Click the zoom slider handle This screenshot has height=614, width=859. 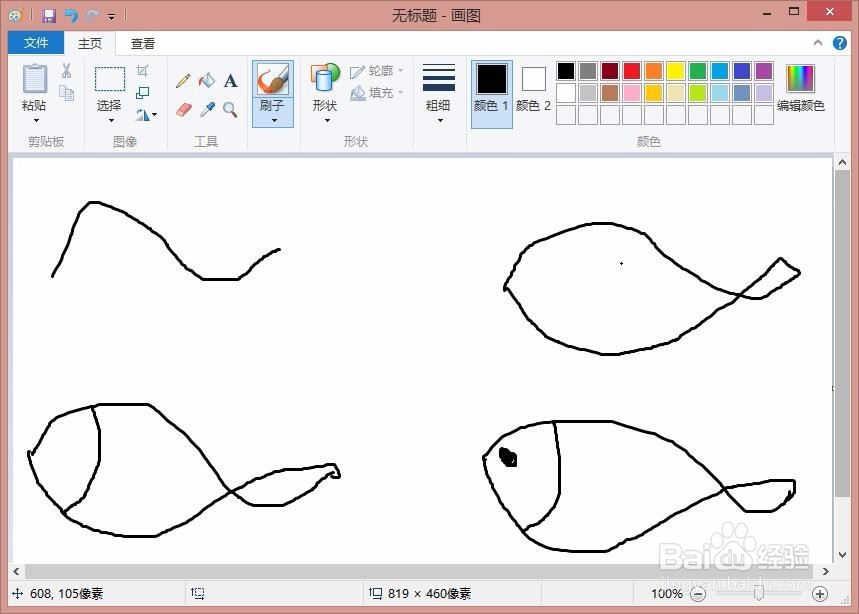pos(759,594)
